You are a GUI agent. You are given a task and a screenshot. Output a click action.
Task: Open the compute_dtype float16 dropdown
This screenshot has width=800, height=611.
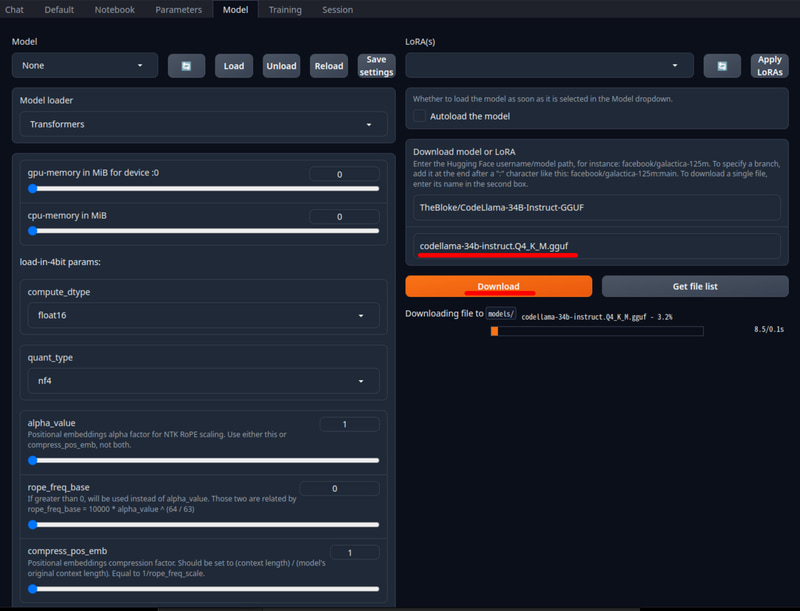203,315
